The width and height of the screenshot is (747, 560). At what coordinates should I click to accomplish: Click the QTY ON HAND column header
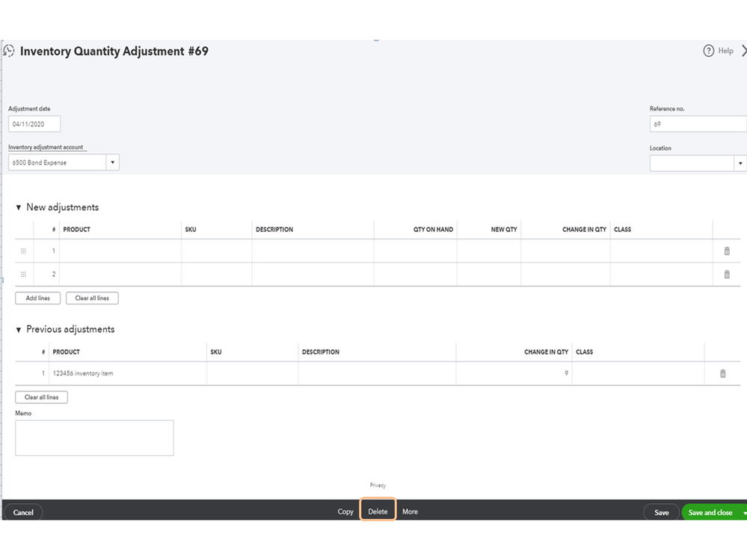click(433, 230)
